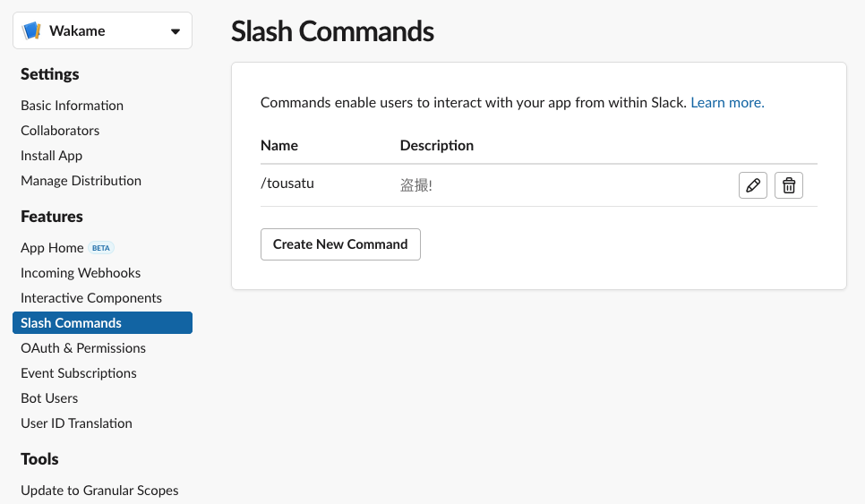Click Update to Granular Scopes tool

point(99,491)
